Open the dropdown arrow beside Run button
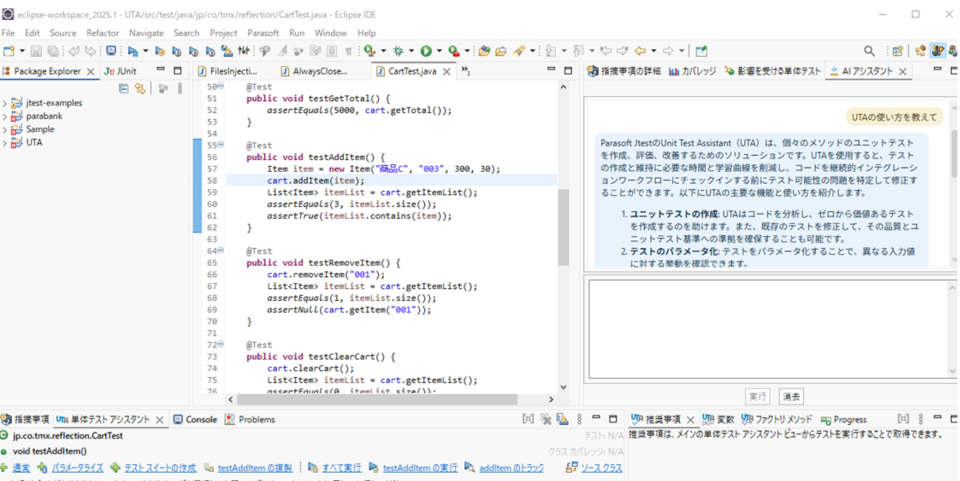Screen dimensions: 960x481 (x=438, y=51)
